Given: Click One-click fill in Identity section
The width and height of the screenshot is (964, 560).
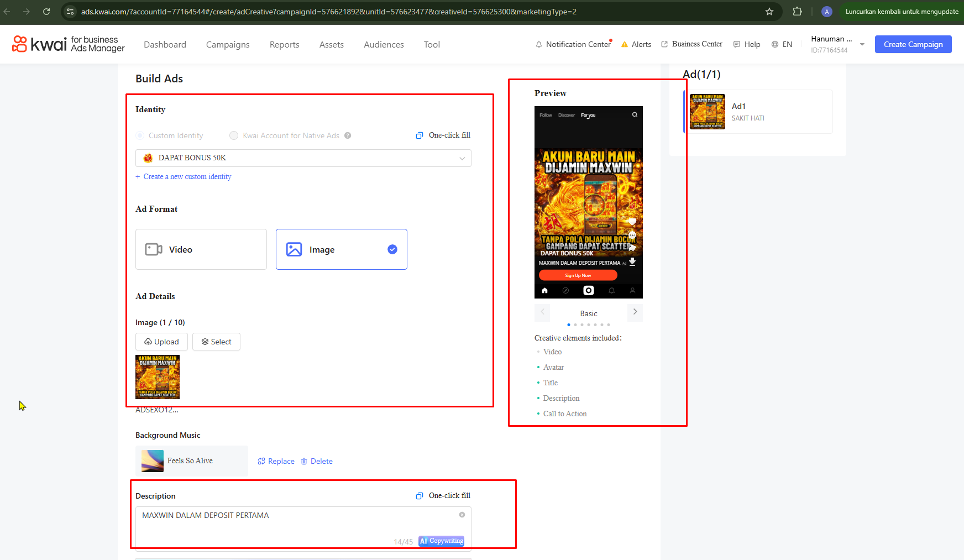Looking at the screenshot, I should coord(443,135).
